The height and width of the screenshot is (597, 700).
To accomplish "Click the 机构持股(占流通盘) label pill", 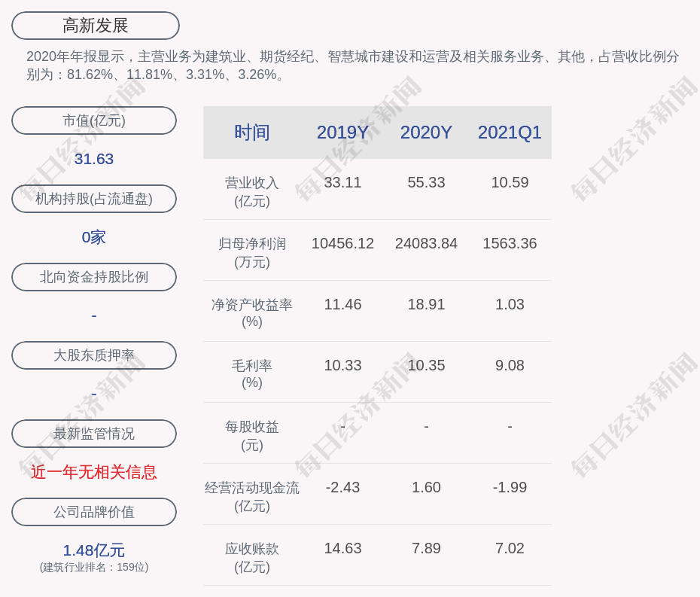I will click(x=94, y=199).
